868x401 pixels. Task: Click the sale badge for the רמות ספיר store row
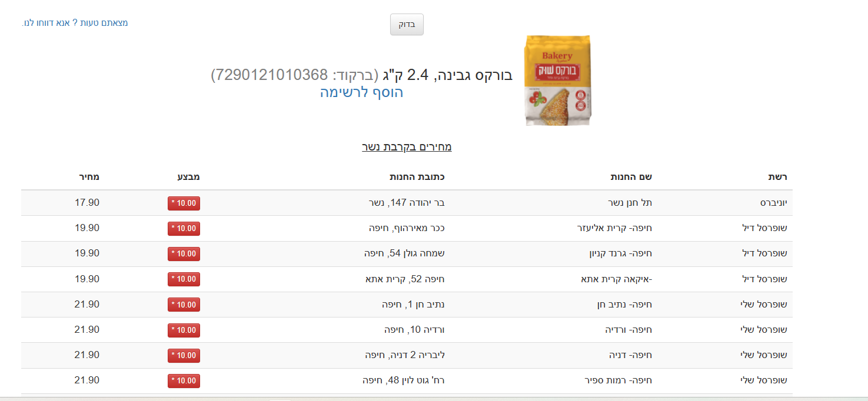183,380
